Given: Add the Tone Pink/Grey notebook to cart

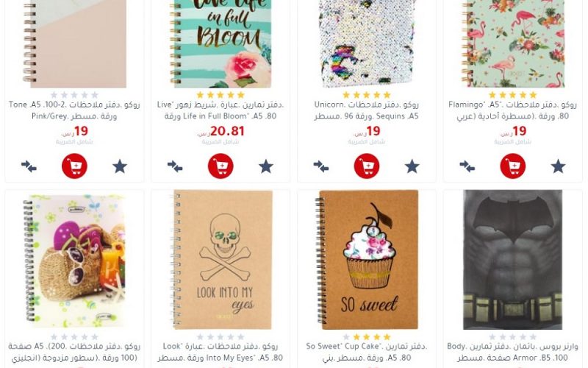Looking at the screenshot, I should [x=74, y=166].
